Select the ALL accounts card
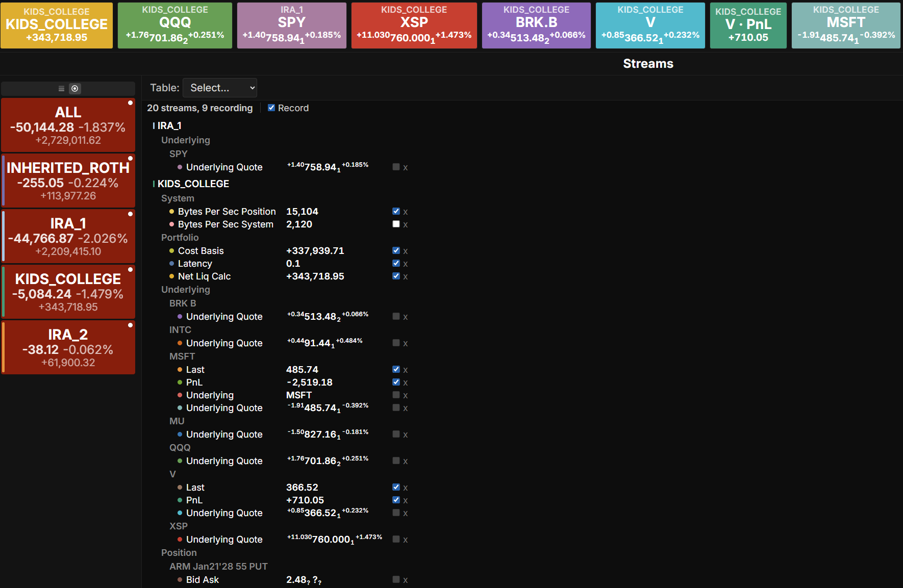The image size is (903, 588). [68, 125]
